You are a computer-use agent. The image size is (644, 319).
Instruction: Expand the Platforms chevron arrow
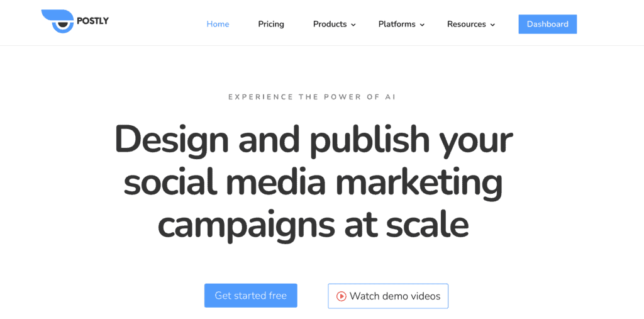(423, 25)
